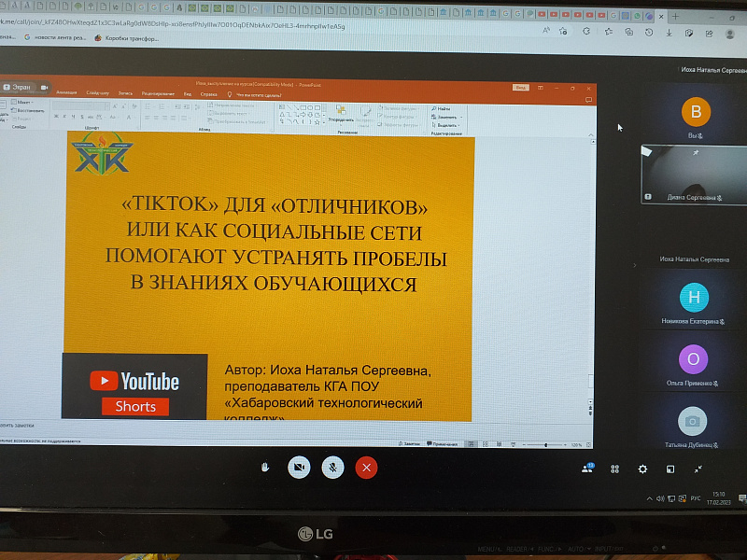Open the PowerPoint comments icon under title bar

point(589,100)
